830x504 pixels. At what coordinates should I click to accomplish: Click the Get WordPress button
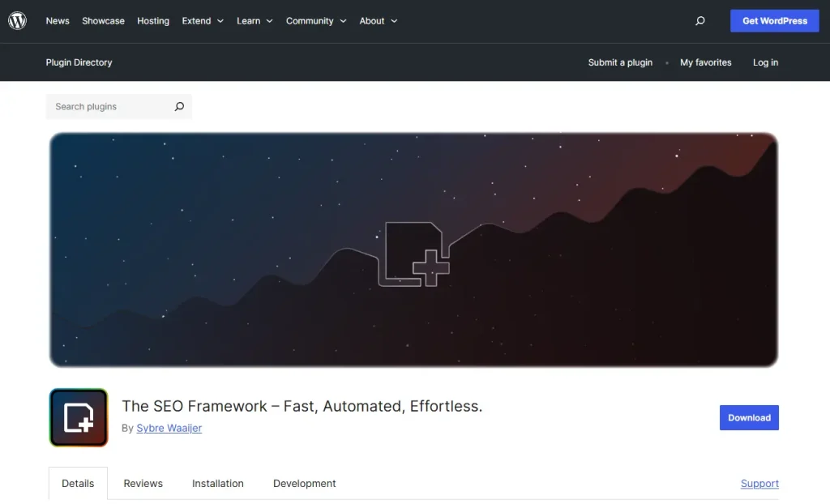(774, 20)
